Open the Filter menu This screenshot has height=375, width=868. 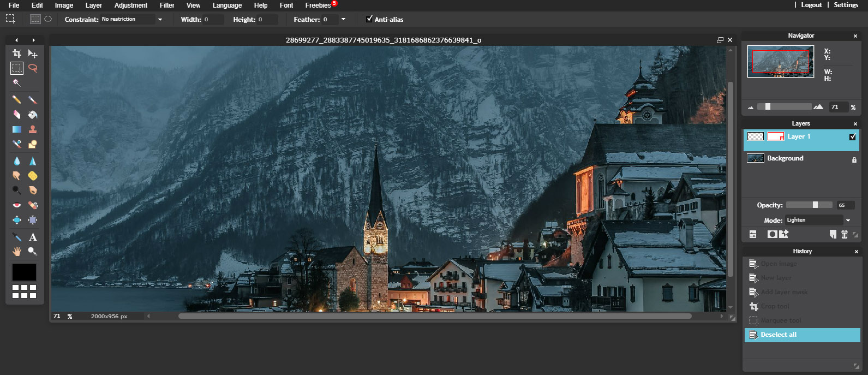click(x=167, y=5)
